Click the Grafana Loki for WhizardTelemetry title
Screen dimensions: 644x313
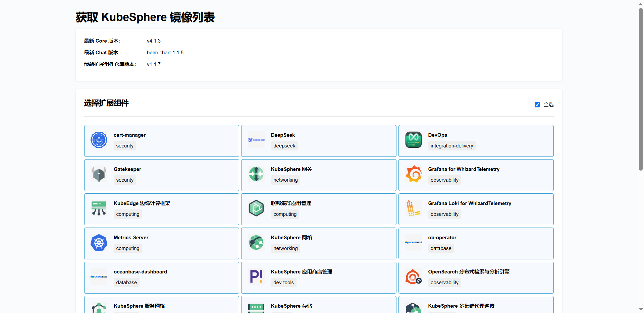coord(470,203)
